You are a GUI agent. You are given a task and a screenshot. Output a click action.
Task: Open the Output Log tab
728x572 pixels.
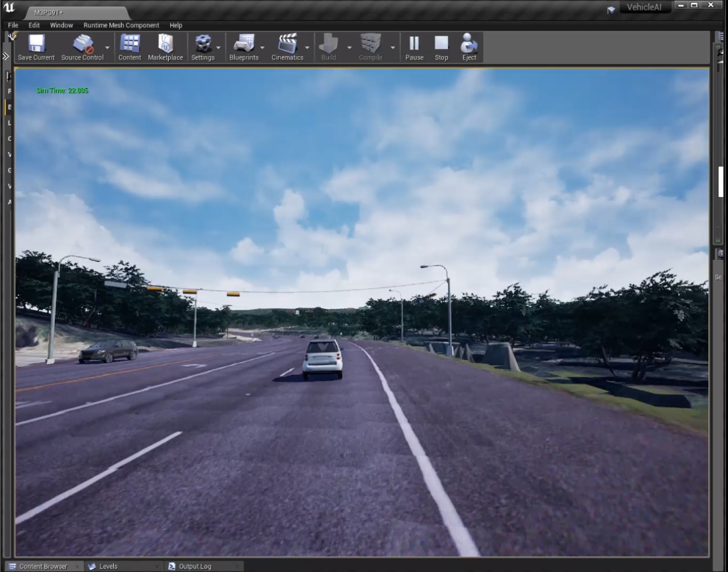point(195,566)
